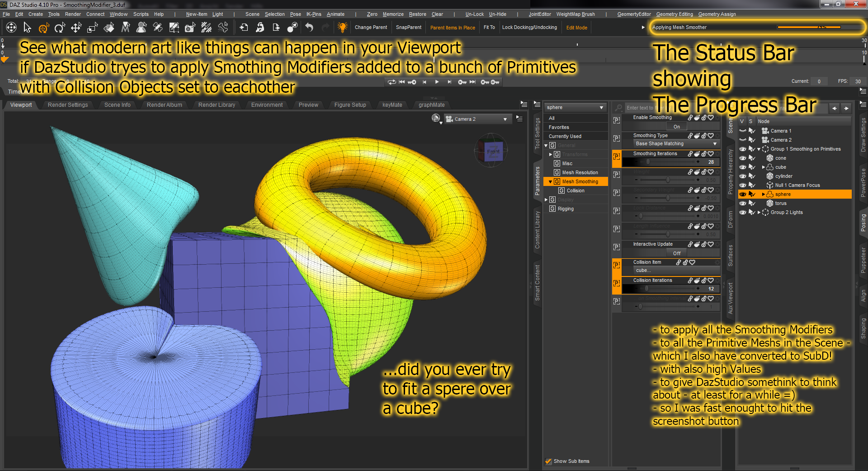Uncheck the Show Sub Items checkbox

[x=548, y=461]
